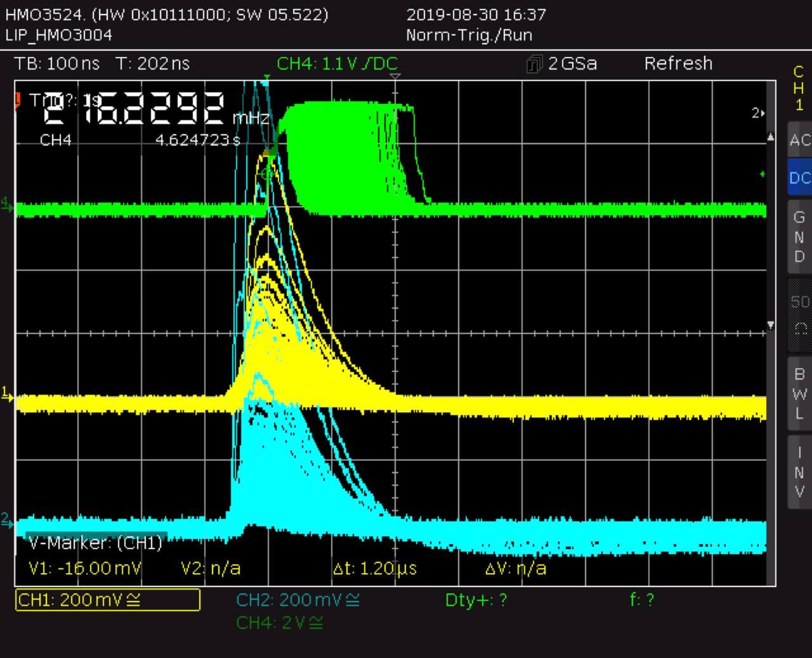Click the scroll-up arrow beside waveform

coord(771,137)
